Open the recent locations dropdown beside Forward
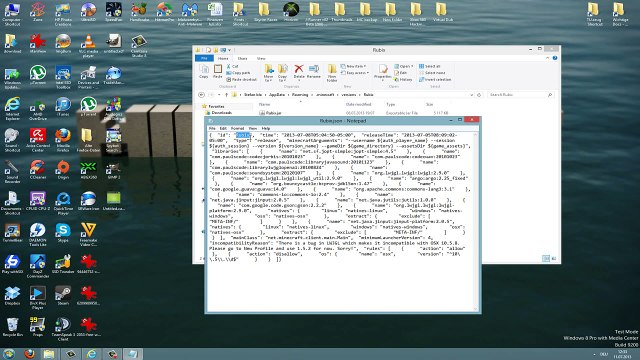640x360 pixels. [219, 95]
